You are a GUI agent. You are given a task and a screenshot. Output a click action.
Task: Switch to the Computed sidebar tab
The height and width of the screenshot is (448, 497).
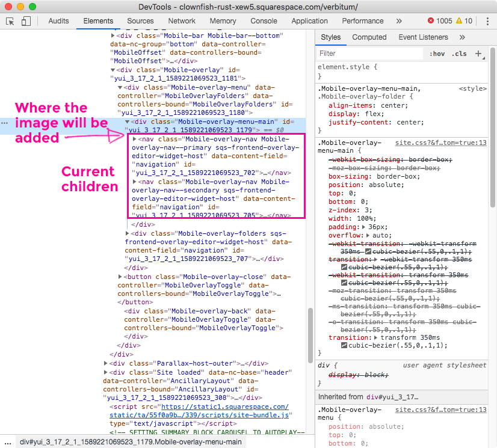(x=369, y=37)
